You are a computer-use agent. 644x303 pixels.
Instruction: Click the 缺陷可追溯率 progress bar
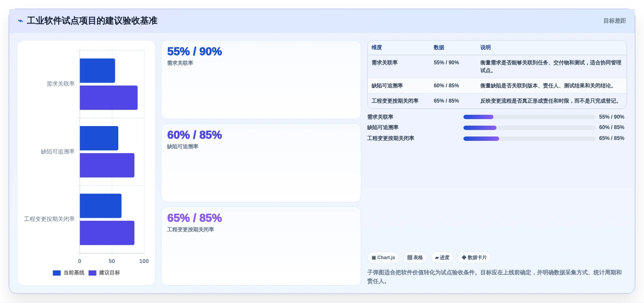529,128
